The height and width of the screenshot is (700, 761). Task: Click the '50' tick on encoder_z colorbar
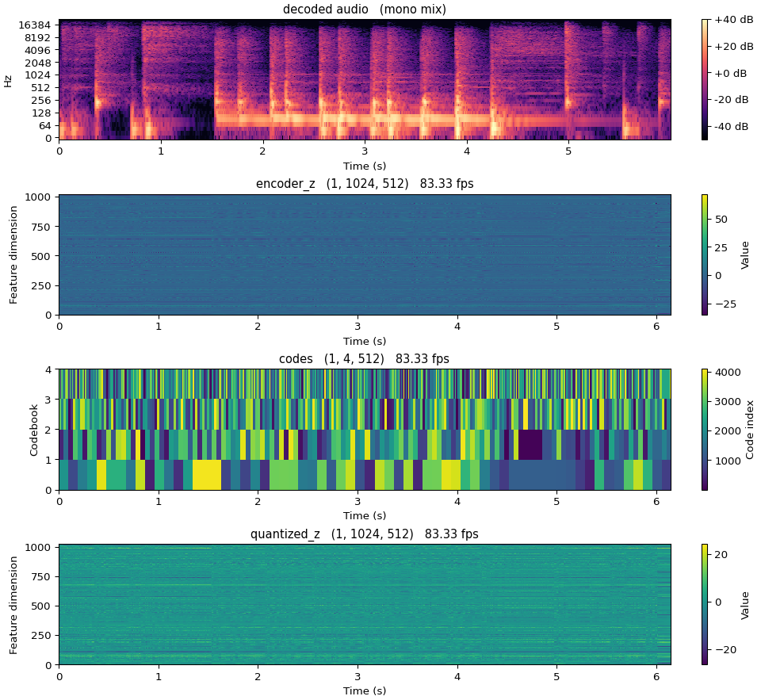pos(721,220)
